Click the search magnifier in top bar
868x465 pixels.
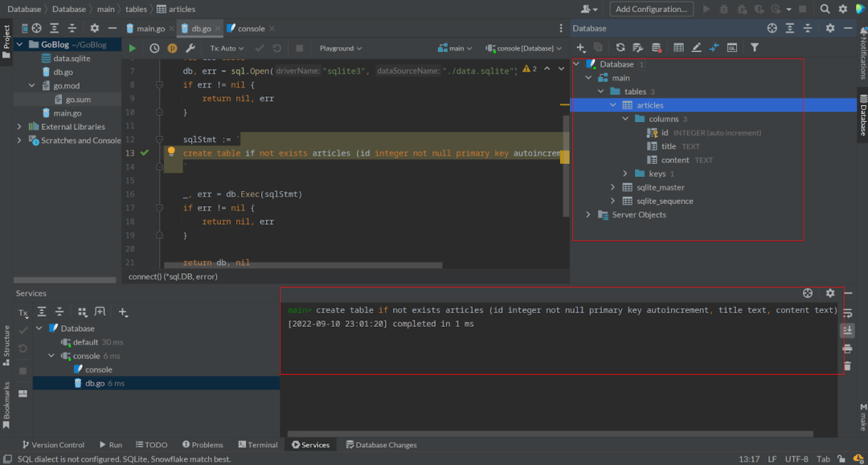(x=825, y=9)
